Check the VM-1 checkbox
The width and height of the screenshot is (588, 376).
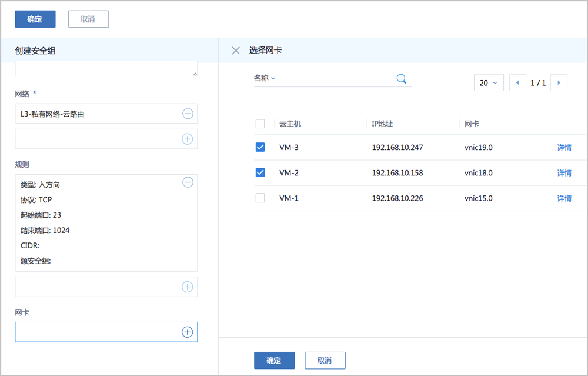260,198
